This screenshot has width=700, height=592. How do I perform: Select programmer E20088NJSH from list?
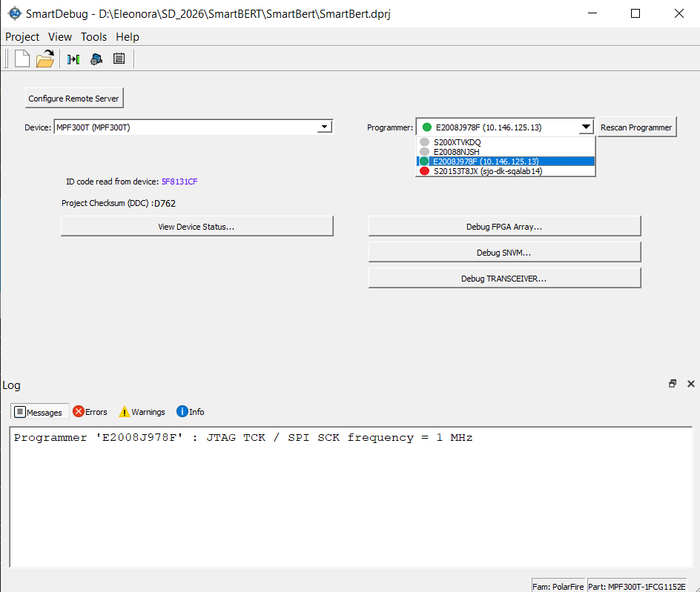[506, 152]
